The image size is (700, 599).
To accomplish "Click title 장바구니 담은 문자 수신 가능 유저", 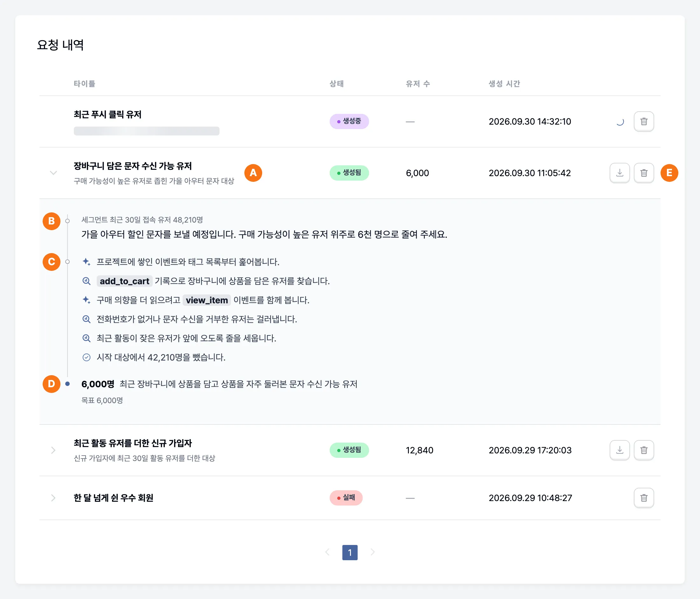I will tap(133, 166).
